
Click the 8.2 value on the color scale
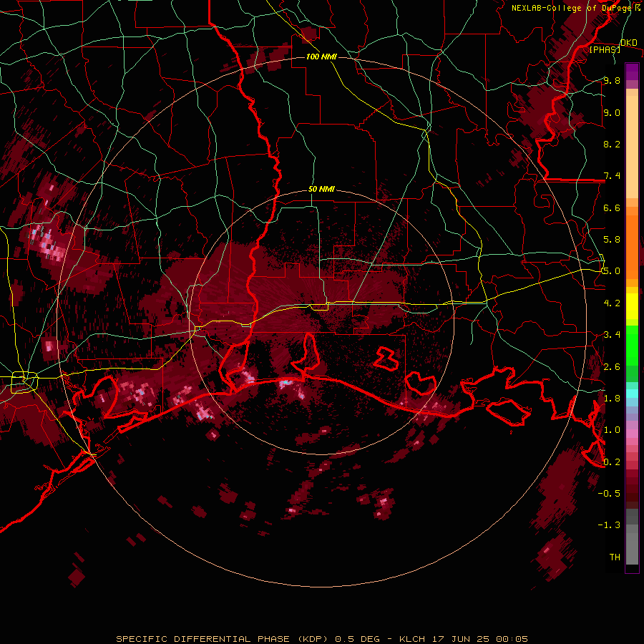click(612, 144)
